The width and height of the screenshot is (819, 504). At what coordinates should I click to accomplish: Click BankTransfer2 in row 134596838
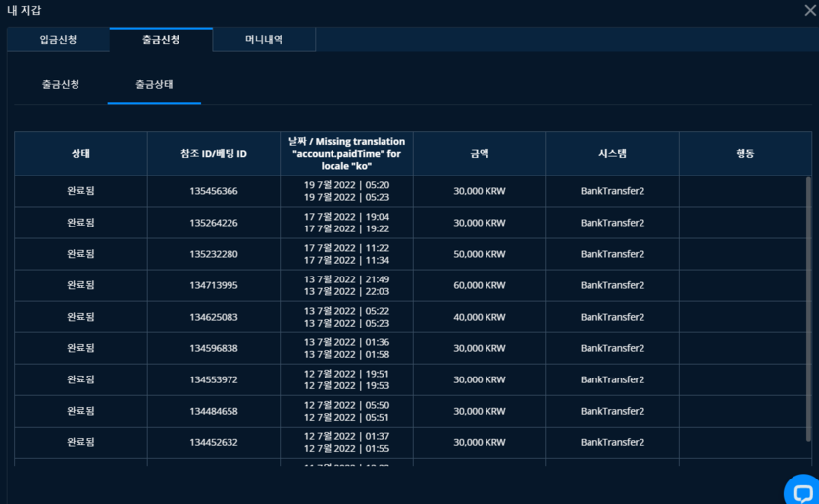pyautogui.click(x=612, y=348)
